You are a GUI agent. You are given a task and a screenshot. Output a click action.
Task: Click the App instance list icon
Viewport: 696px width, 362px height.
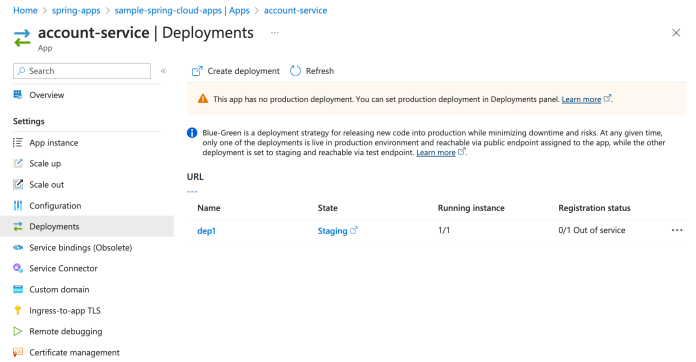point(18,142)
